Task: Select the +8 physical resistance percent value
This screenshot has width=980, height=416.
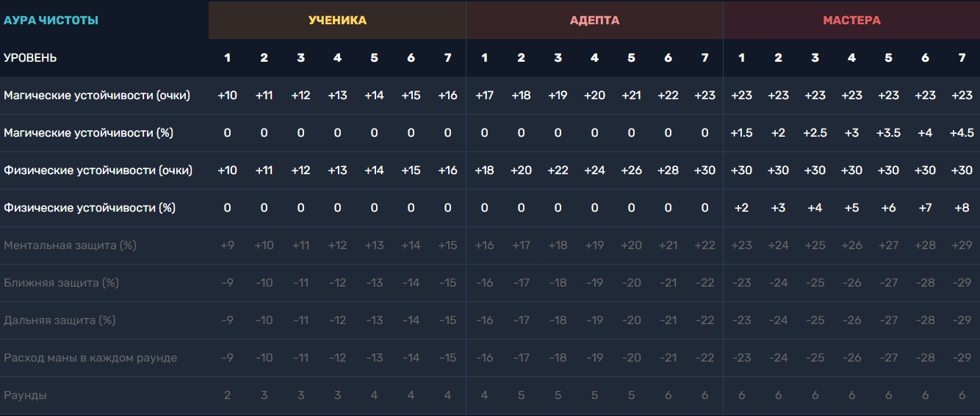Action: click(962, 208)
